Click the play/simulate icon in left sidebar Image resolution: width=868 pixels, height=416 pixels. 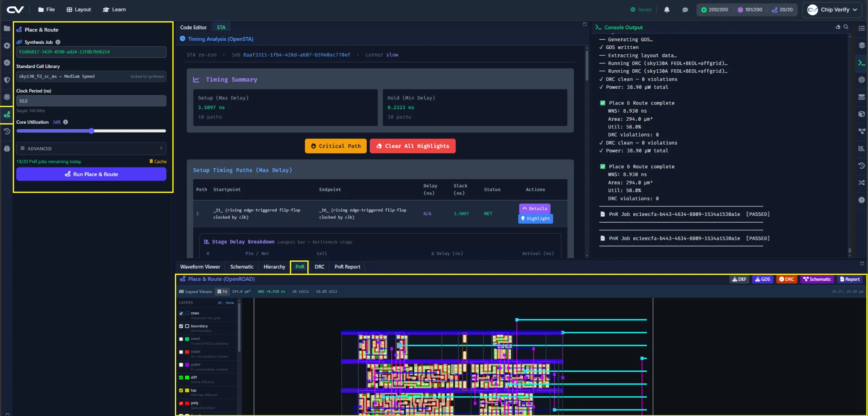point(7,45)
